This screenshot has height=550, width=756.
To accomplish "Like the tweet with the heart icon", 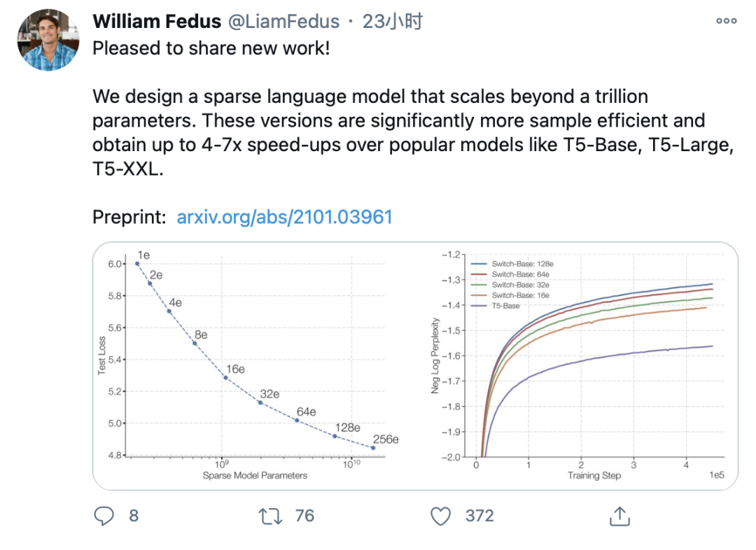I will tap(440, 516).
